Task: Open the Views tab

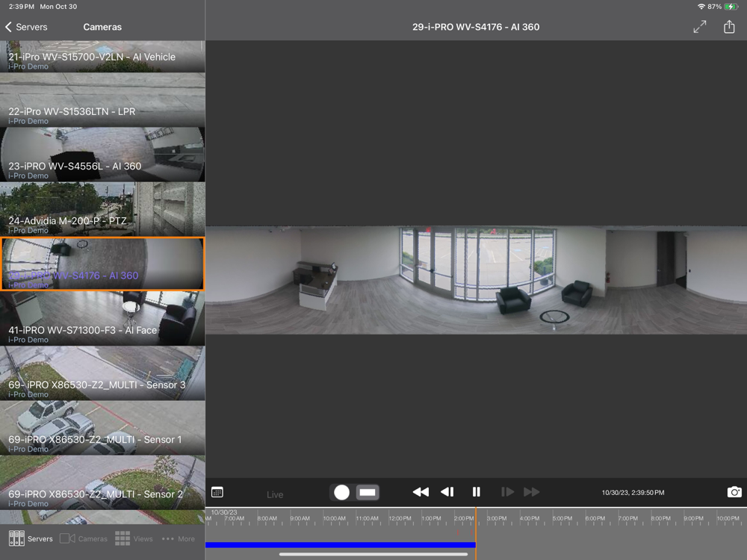Action: (134, 538)
